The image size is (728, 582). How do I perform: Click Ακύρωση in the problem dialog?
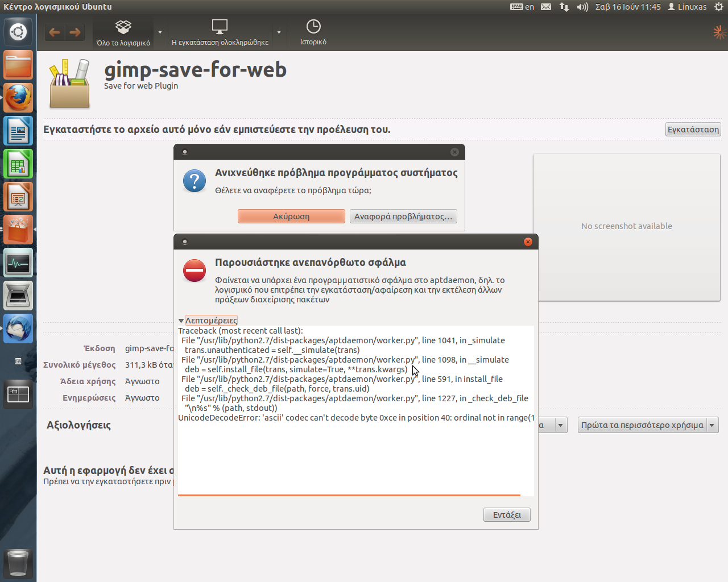(291, 217)
